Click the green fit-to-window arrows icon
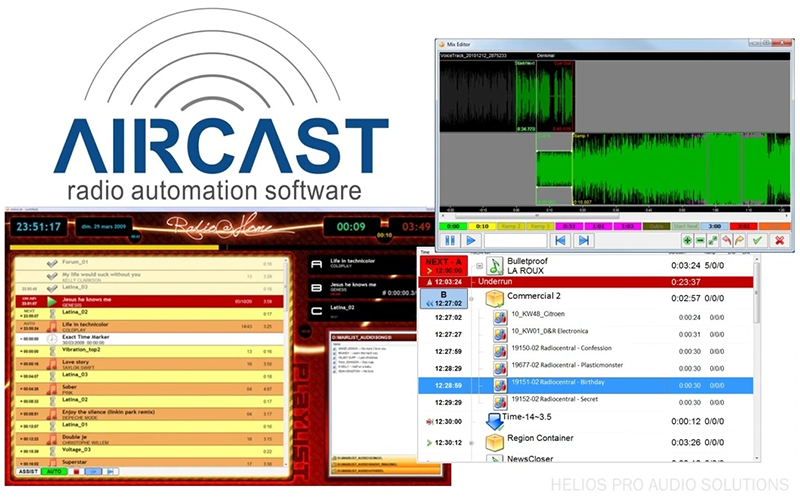Screen dimensions: 800x500 pos(713,240)
